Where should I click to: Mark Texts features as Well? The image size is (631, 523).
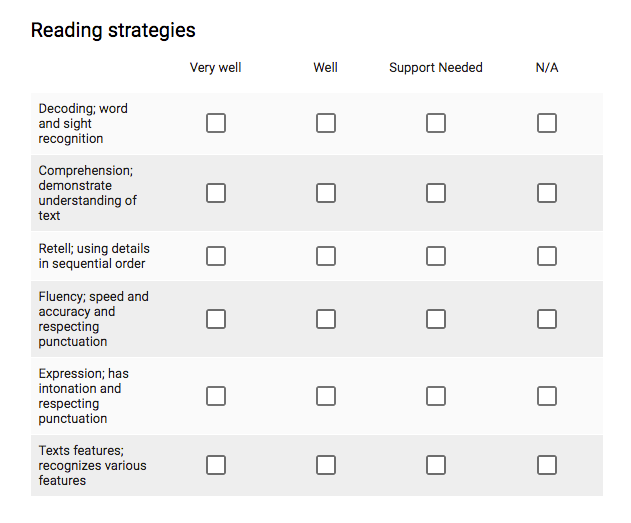[x=326, y=465]
